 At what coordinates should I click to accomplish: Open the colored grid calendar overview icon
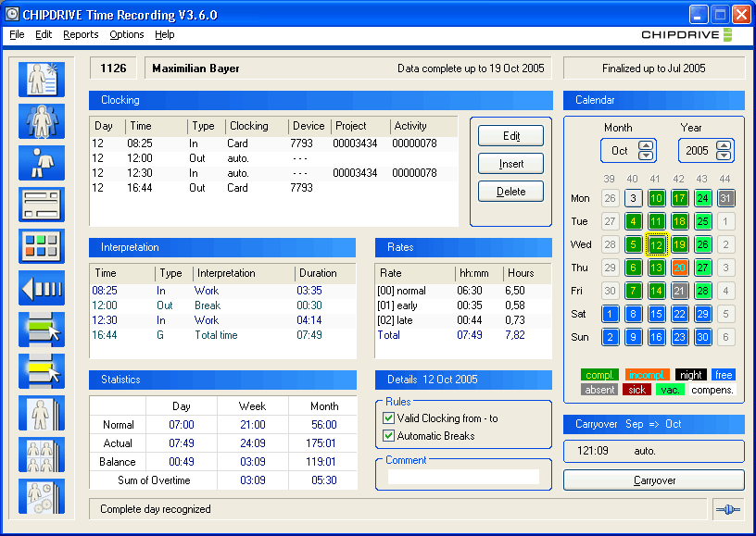pos(41,246)
